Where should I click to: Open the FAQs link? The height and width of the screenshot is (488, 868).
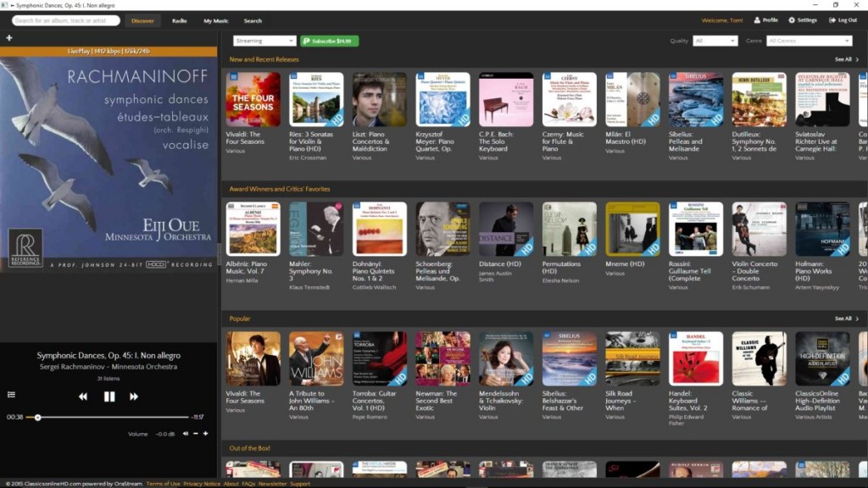click(248, 484)
